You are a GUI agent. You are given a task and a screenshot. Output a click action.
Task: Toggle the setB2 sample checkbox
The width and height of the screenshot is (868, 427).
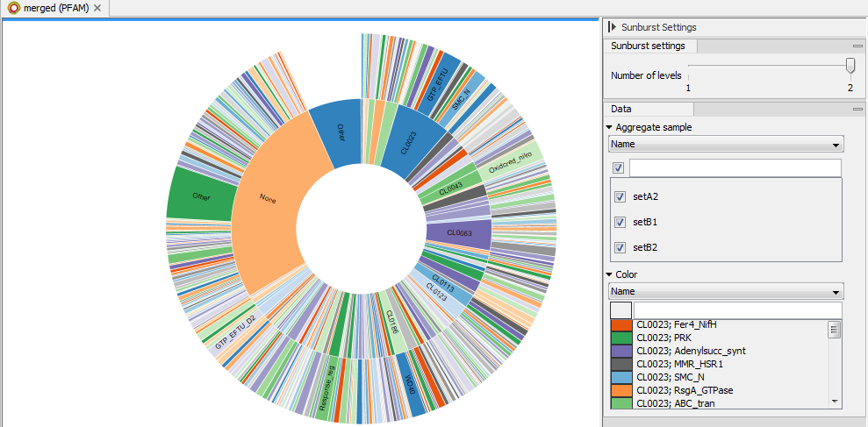[x=621, y=247]
